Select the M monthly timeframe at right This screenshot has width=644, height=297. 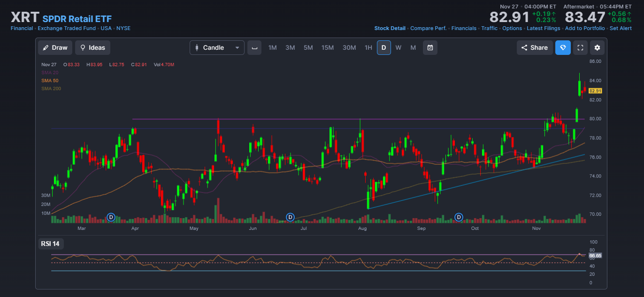(x=413, y=47)
